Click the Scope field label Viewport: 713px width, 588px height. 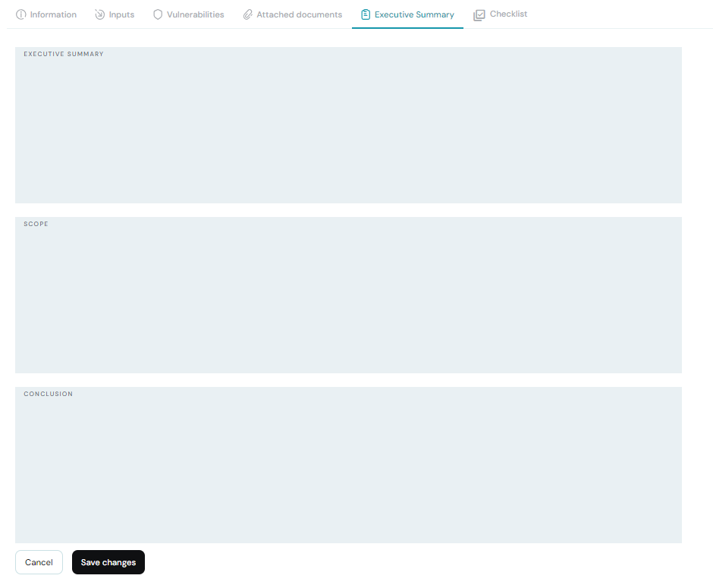pos(36,225)
